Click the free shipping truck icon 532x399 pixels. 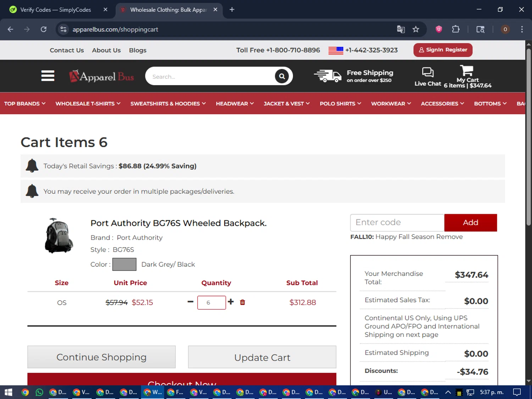pyautogui.click(x=328, y=76)
